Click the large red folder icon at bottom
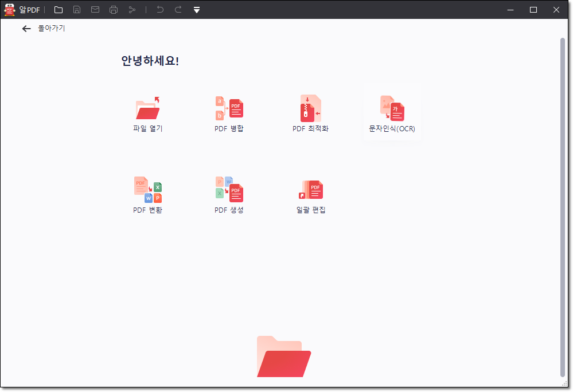The height and width of the screenshot is (392, 573). [284, 356]
